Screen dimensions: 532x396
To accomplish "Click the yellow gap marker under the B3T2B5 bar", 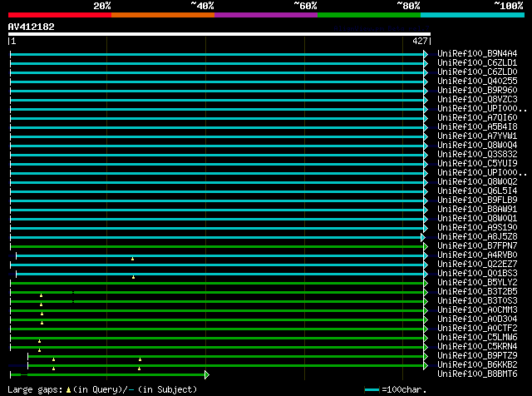I will pos(41,296).
